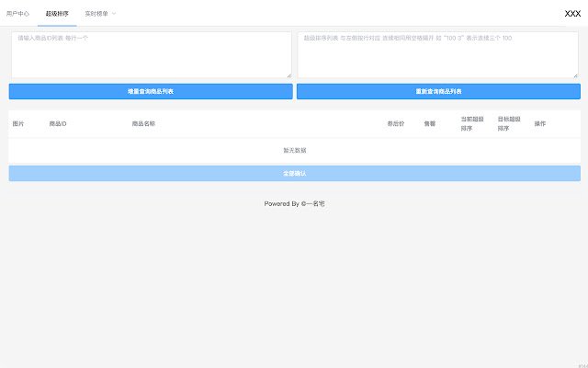Image resolution: width=588 pixels, height=368 pixels.
Task: Click the Powered By footer text
Action: click(x=294, y=203)
